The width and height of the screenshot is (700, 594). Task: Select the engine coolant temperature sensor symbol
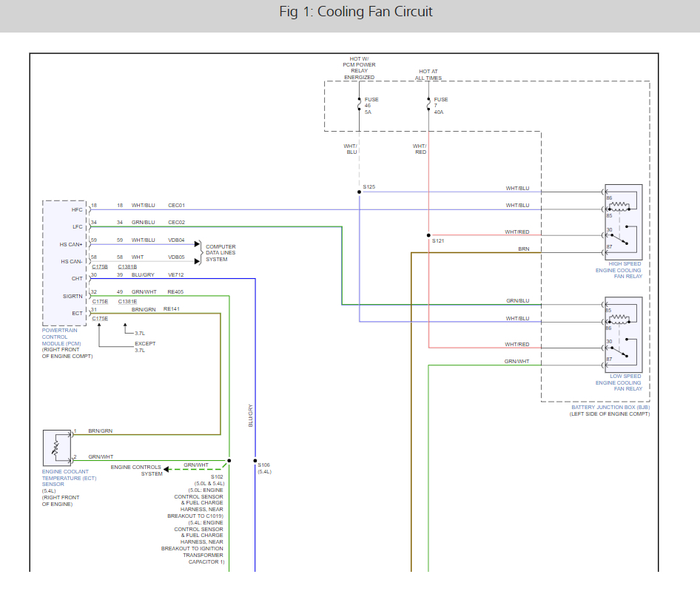(56, 447)
